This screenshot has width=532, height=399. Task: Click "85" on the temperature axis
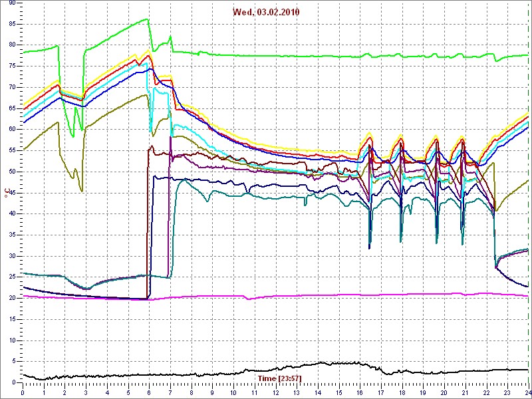(12, 24)
